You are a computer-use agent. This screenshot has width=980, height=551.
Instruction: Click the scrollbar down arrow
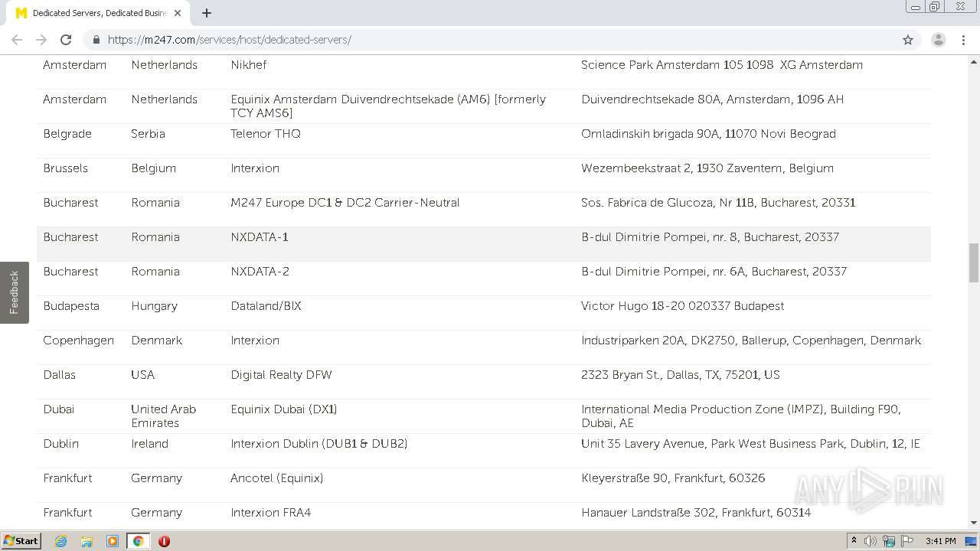pyautogui.click(x=974, y=523)
